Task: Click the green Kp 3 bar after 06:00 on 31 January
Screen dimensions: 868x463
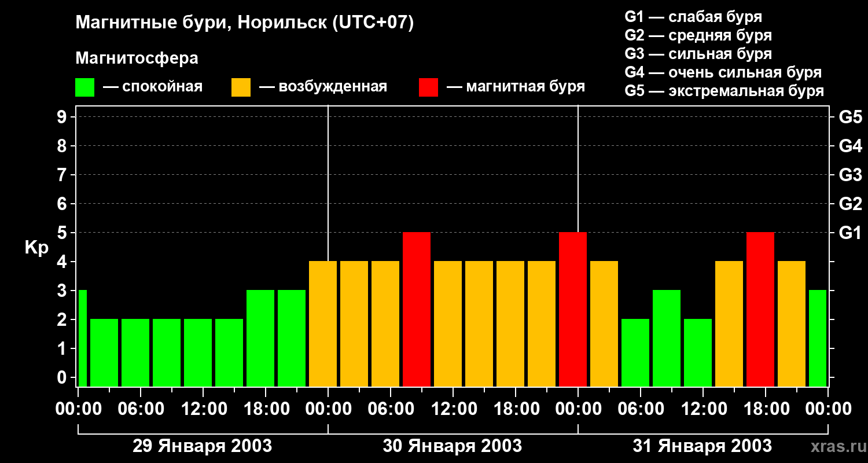Action: pos(667,339)
